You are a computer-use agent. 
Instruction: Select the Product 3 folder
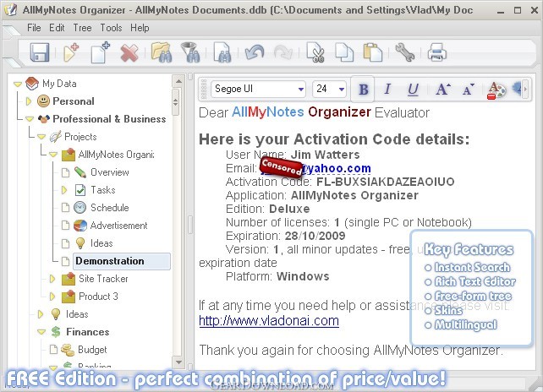(90, 297)
